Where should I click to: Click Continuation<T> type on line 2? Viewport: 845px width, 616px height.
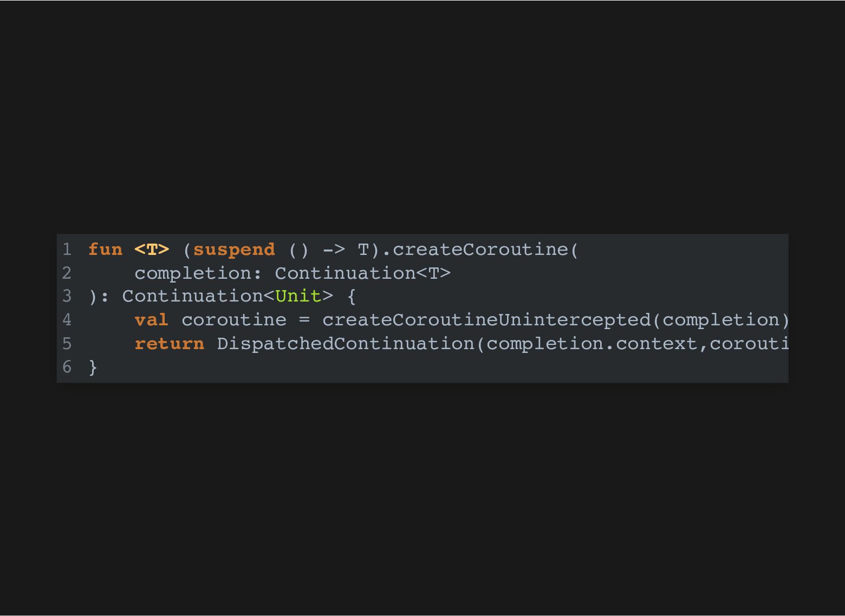click(x=362, y=273)
